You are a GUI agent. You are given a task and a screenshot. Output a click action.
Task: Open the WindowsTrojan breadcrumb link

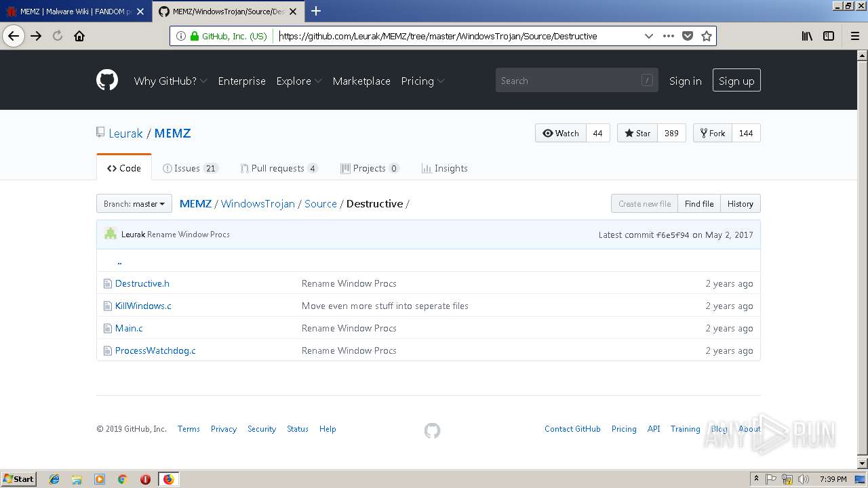[x=258, y=203]
